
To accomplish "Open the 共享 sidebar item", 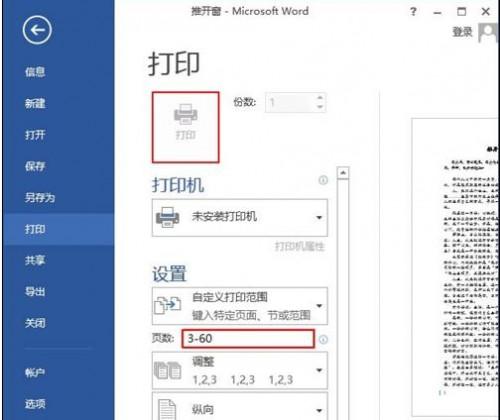I will (35, 260).
